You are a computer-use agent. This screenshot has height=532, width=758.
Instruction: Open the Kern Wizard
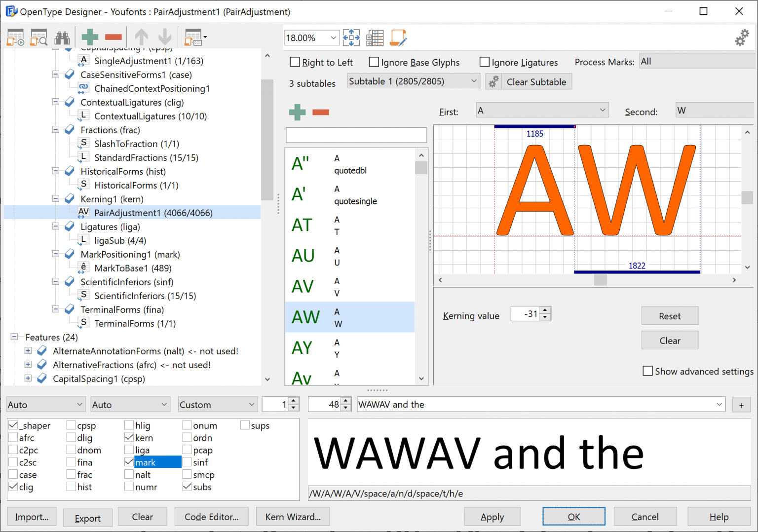293,517
